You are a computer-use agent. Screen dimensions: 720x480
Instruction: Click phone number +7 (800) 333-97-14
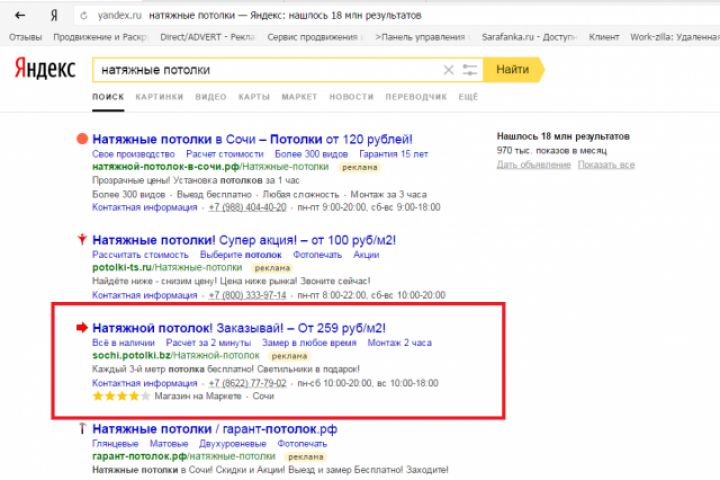[247, 295]
